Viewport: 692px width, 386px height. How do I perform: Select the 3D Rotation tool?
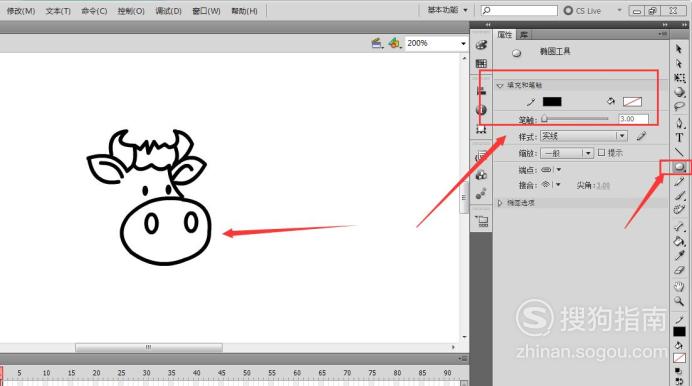(x=679, y=92)
